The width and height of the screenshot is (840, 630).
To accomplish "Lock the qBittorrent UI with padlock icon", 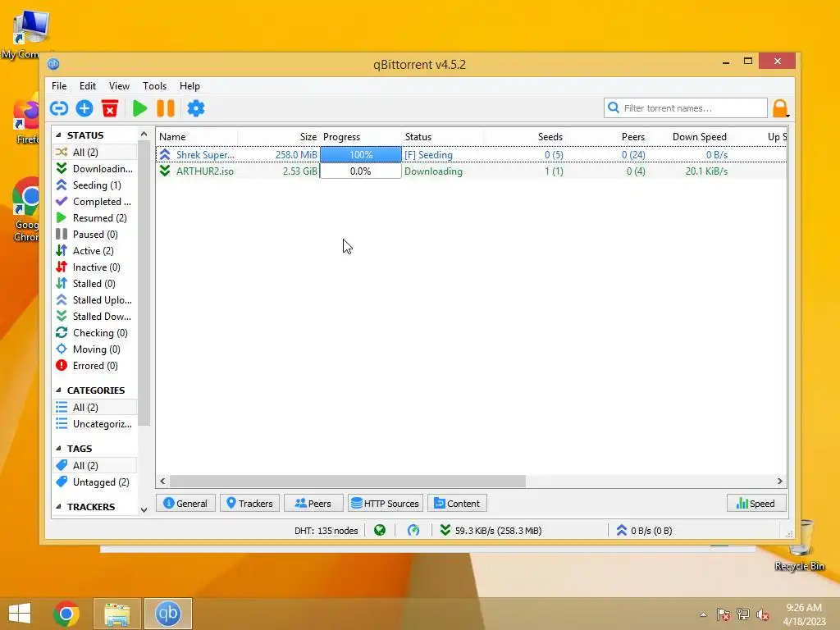I will (780, 109).
